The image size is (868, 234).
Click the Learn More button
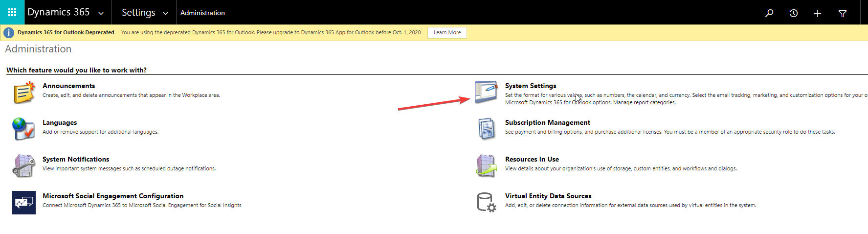[447, 33]
